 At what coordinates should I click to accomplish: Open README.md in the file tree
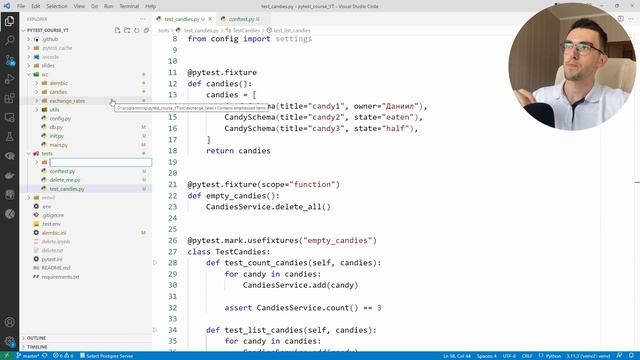56,268
